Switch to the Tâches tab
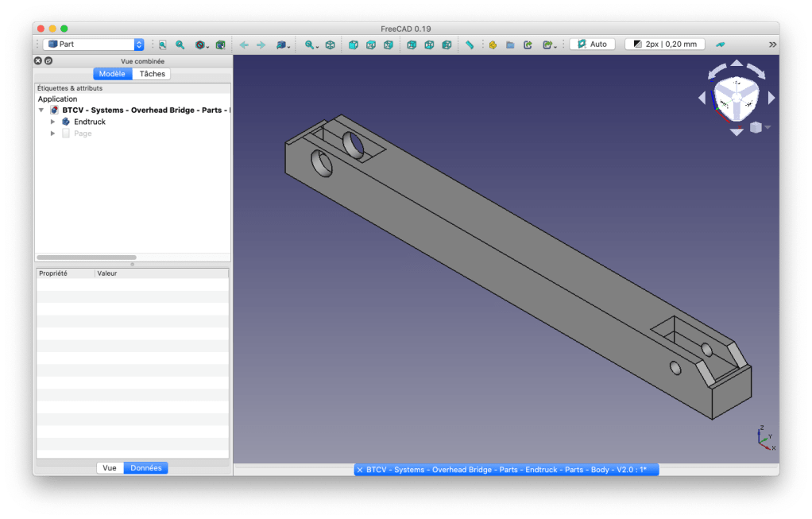Screen dimensions: 812x519 tap(152, 74)
